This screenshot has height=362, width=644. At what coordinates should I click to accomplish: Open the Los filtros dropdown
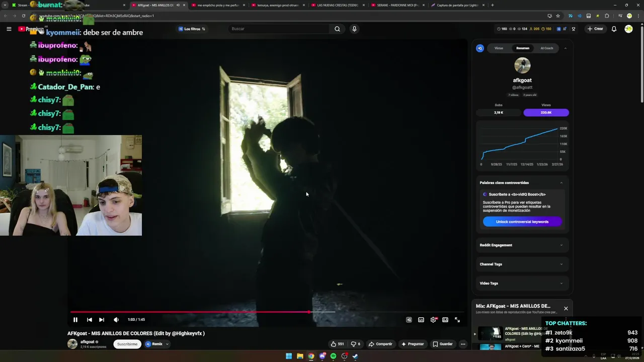tap(192, 29)
